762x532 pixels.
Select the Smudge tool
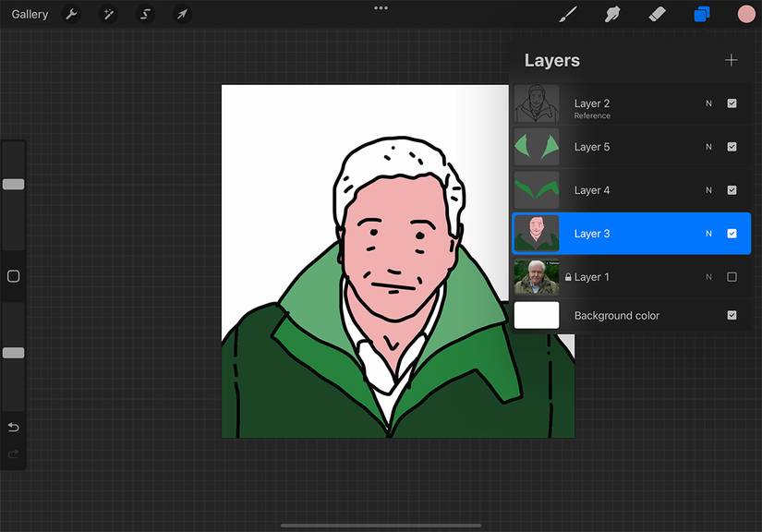[x=611, y=14]
